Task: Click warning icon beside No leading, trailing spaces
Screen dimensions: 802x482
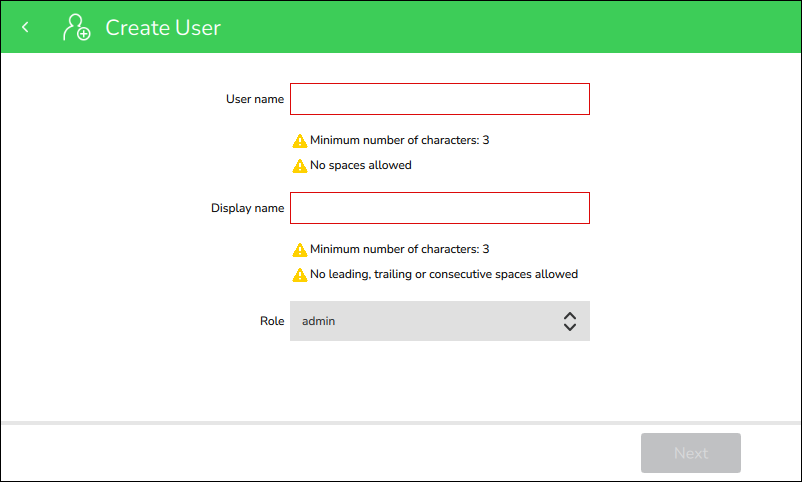Action: [300, 275]
